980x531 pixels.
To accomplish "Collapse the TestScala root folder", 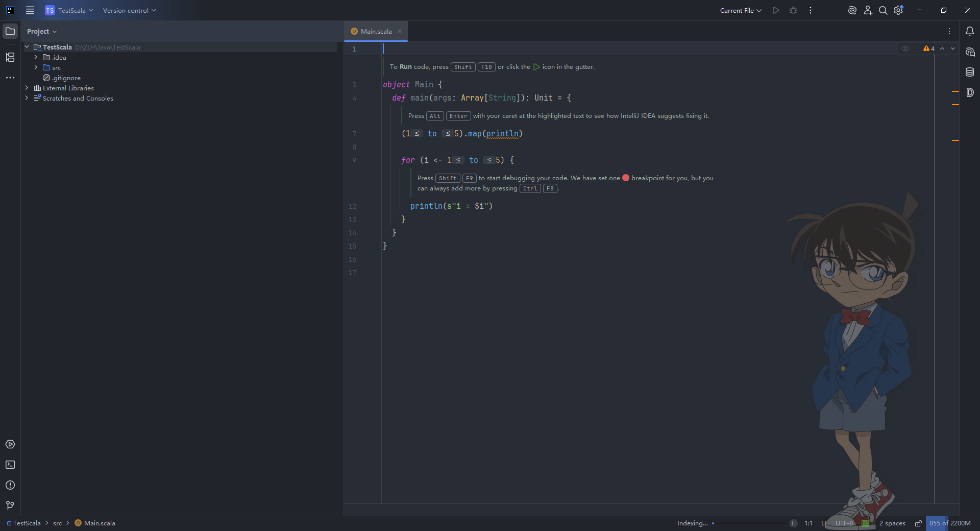I will point(27,47).
